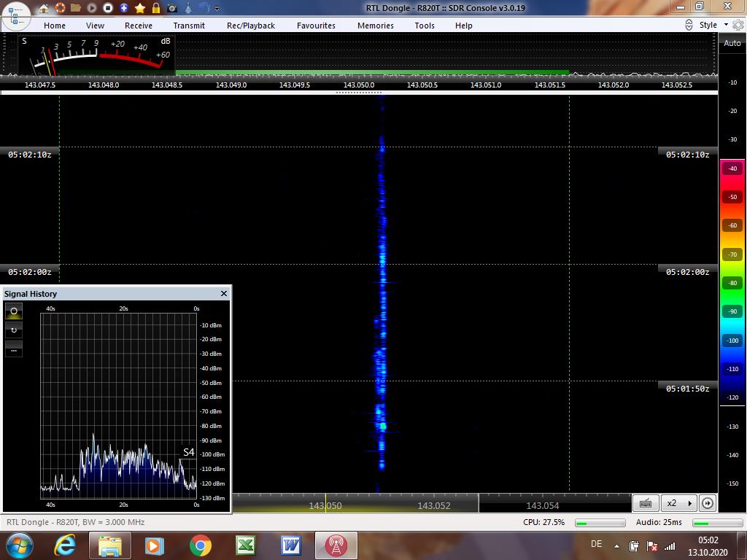This screenshot has width=747, height=560.
Task: Collapse the ribbon with the double-chevron icon
Action: [689, 25]
